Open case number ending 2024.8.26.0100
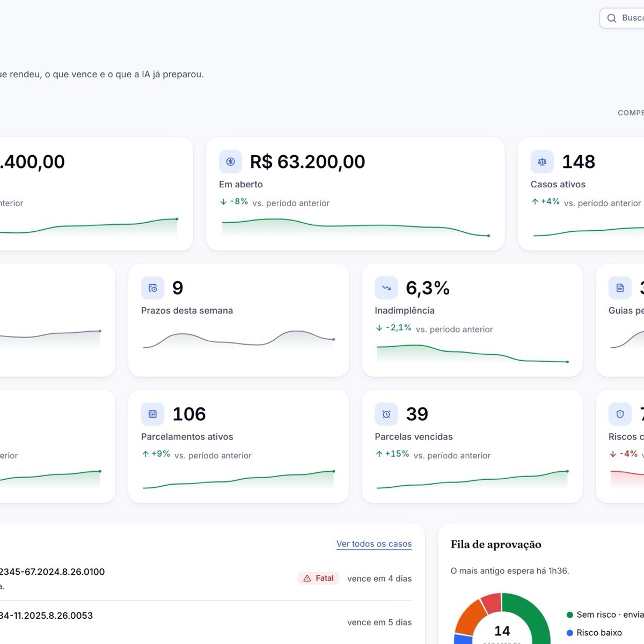 (x=52, y=572)
